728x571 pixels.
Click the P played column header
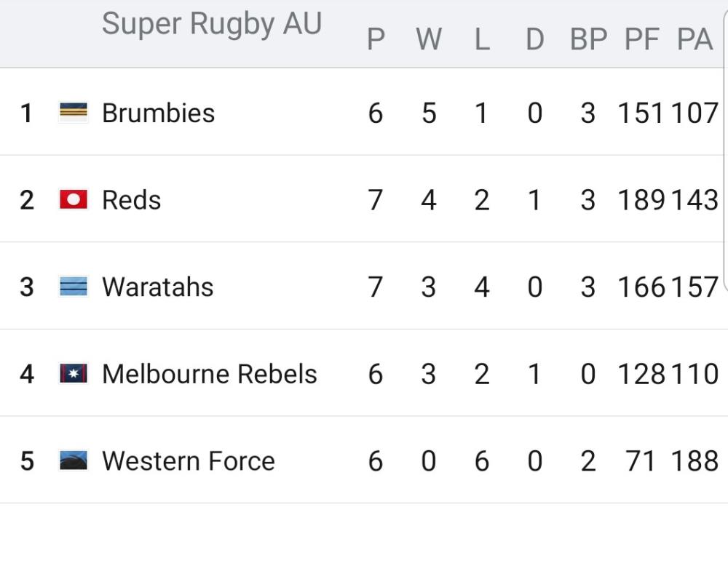pos(376,39)
